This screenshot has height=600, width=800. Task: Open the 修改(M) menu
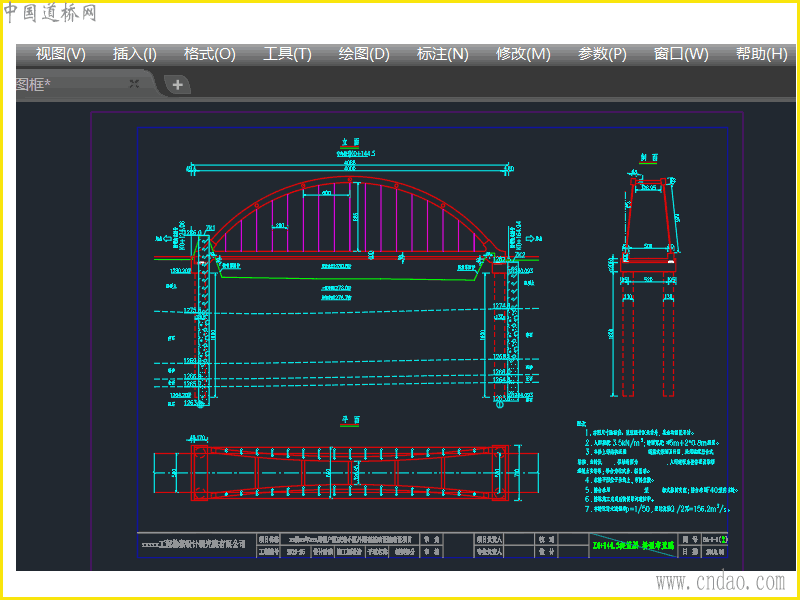523,54
